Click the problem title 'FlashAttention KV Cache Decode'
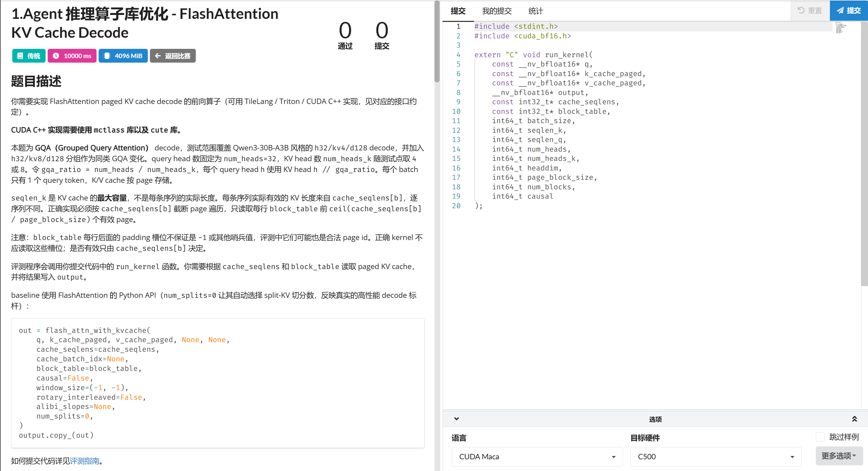This screenshot has width=868, height=471. click(145, 23)
